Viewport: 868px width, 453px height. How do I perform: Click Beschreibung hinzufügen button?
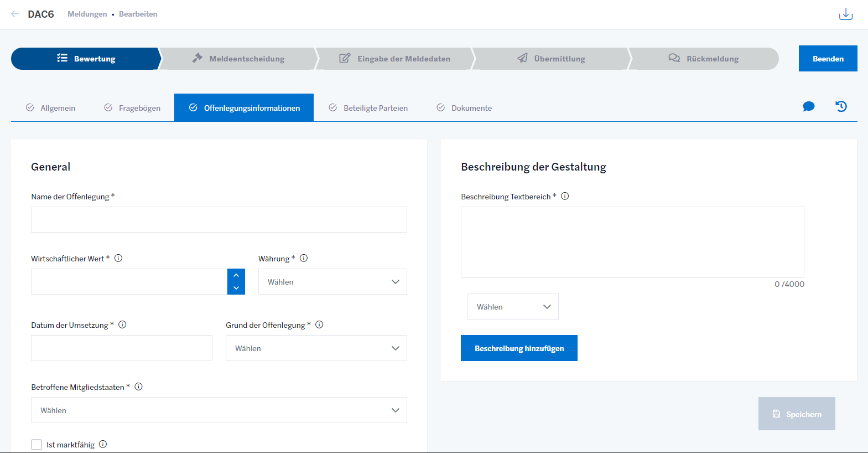[519, 348]
